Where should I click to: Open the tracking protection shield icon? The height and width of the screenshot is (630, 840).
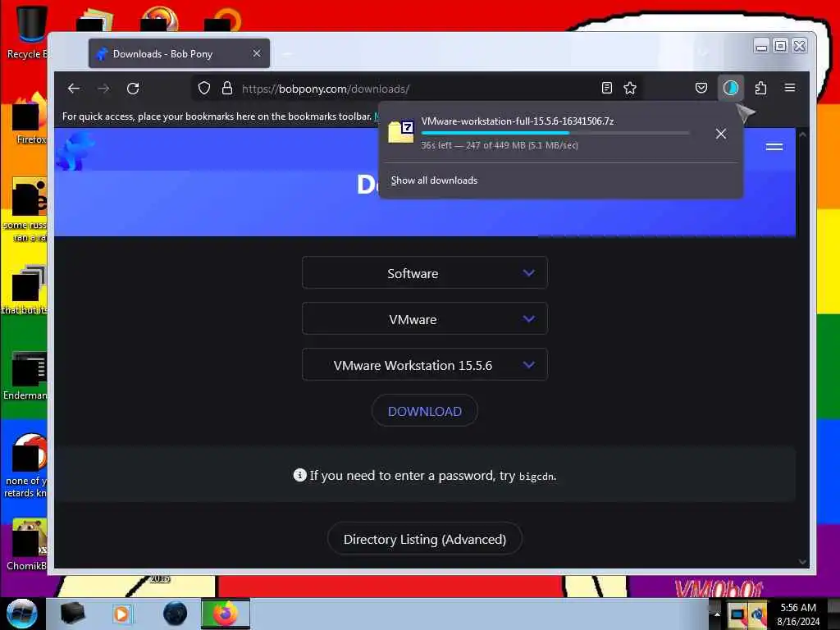[x=204, y=89]
